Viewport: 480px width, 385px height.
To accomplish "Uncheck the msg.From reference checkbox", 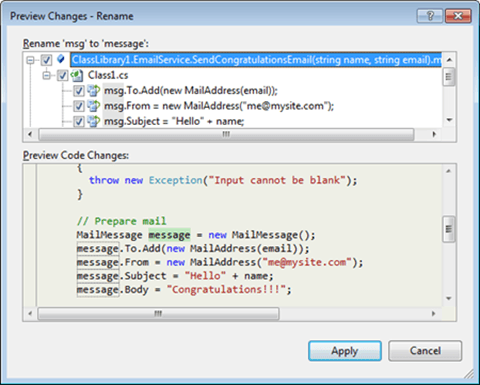I will click(78, 106).
